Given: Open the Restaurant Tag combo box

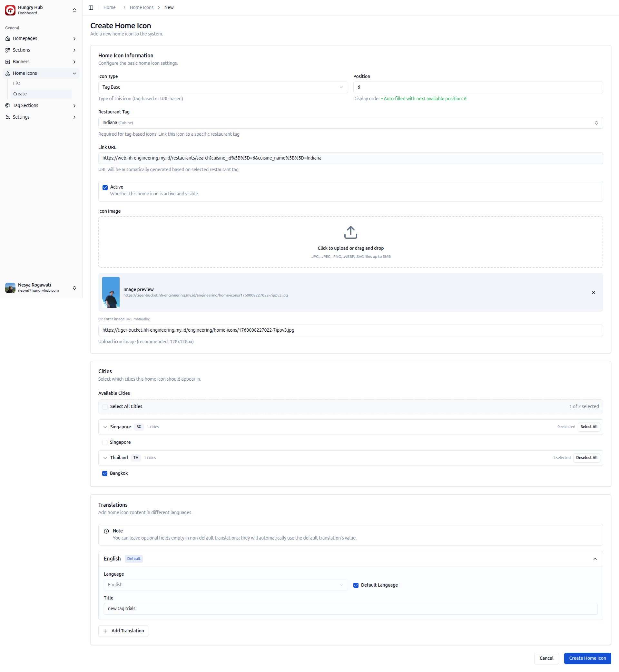Looking at the screenshot, I should coord(350,123).
